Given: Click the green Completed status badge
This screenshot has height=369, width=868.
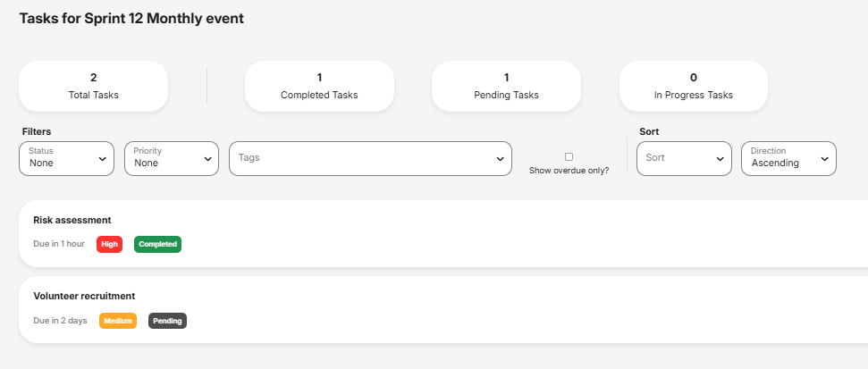Looking at the screenshot, I should (157, 244).
